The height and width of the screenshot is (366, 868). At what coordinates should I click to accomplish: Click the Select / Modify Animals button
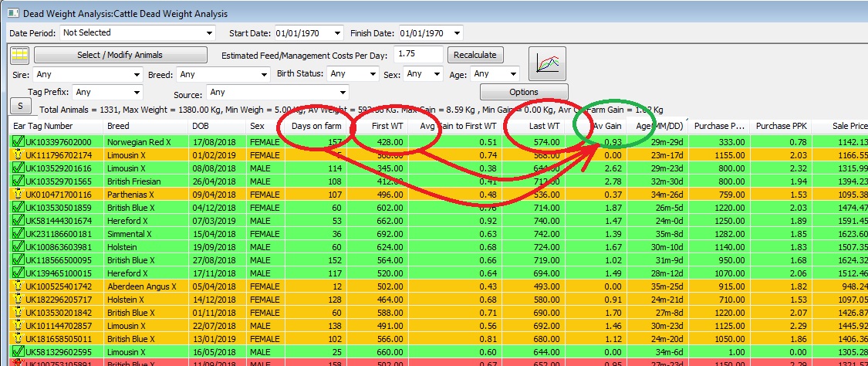120,55
